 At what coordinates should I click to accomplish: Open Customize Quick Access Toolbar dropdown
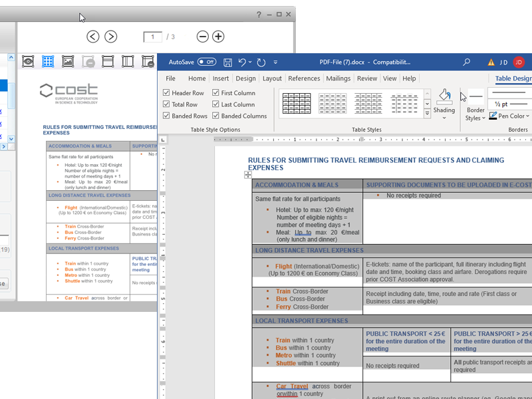click(275, 63)
